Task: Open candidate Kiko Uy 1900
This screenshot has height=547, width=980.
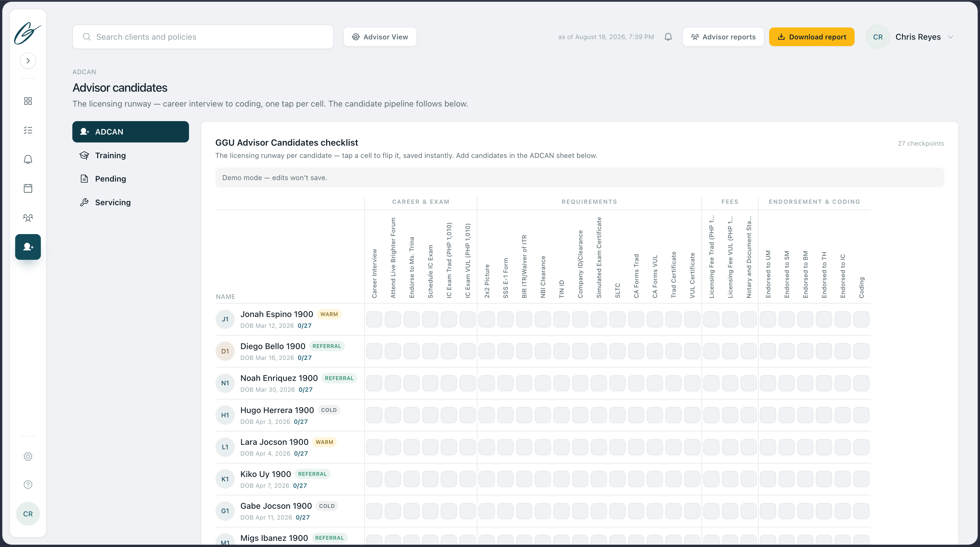Action: (265, 474)
